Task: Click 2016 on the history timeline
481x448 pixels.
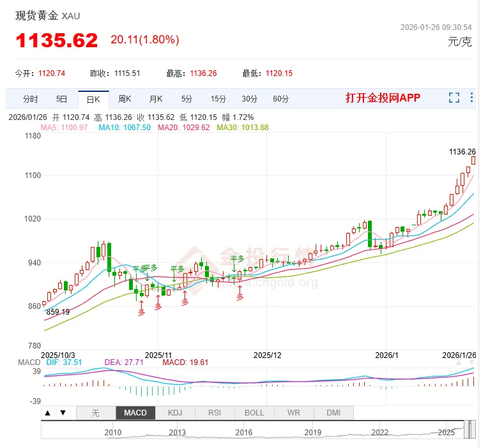Action: point(243,433)
